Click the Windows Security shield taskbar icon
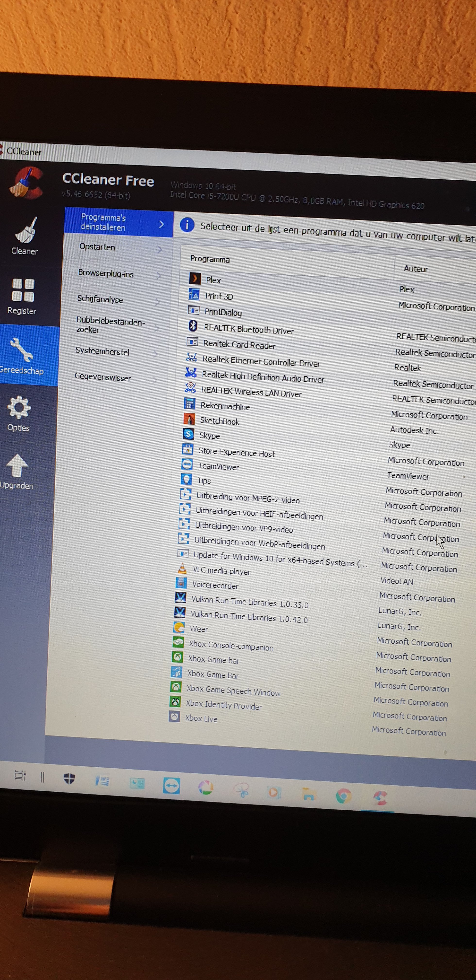The image size is (476, 980). pyautogui.click(x=69, y=778)
